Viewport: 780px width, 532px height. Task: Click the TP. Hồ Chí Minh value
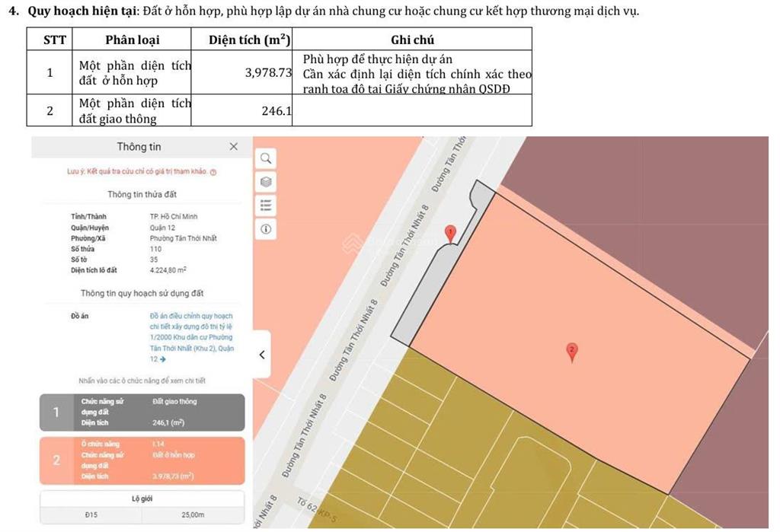click(174, 217)
